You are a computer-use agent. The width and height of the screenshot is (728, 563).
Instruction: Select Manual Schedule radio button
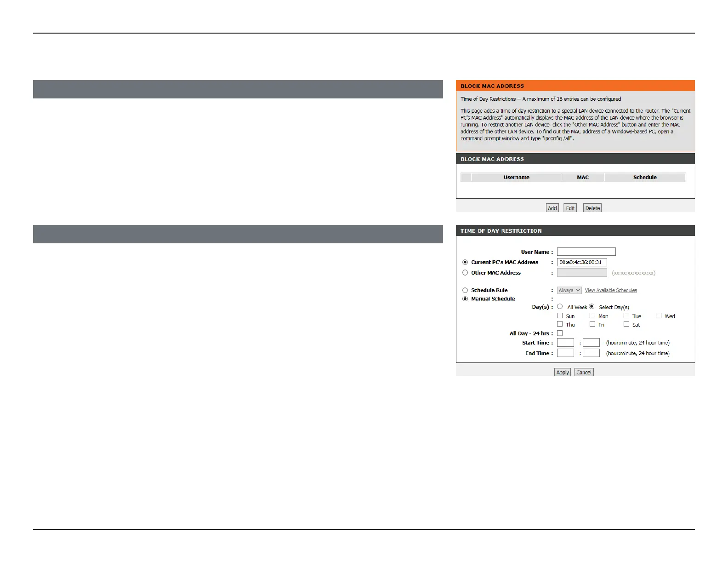[x=465, y=299]
